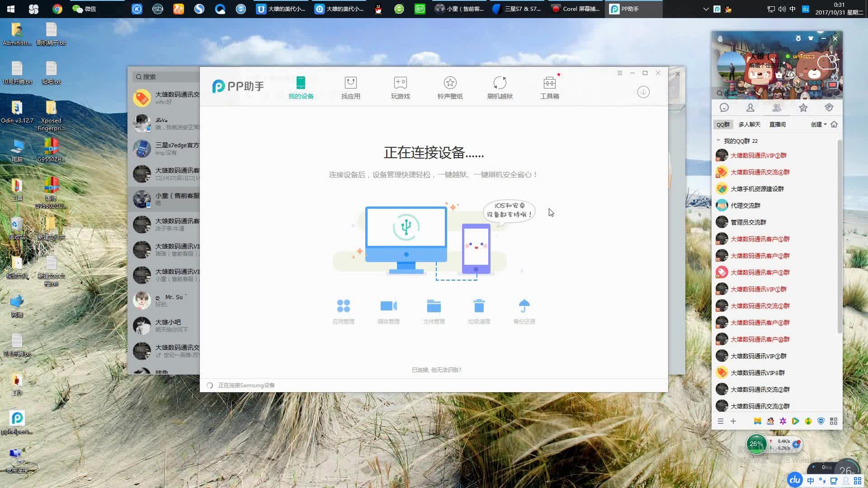Click the 已连接，但无法识别 link

(x=436, y=370)
